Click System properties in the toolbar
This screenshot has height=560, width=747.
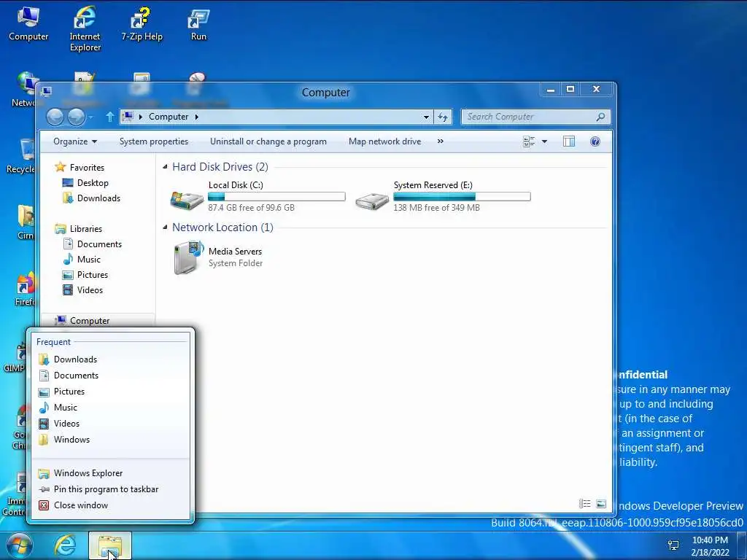pyautogui.click(x=153, y=141)
